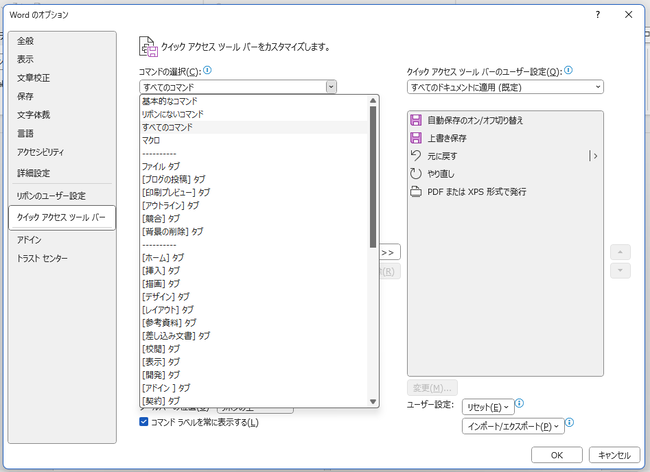Open the トラスト センター category
This screenshot has height=472, width=650.
[x=62, y=259]
